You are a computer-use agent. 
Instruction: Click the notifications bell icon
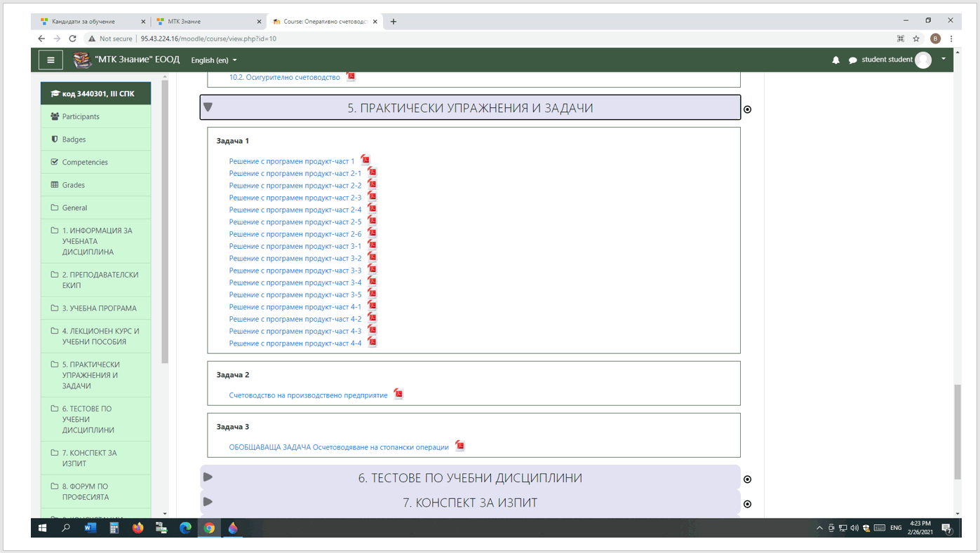[835, 60]
